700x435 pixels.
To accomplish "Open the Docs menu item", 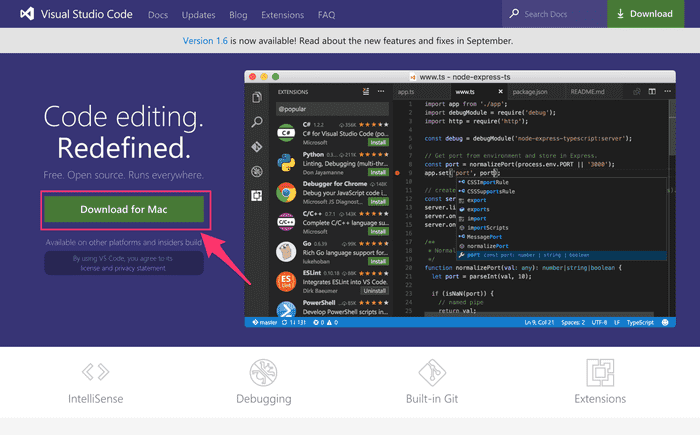I will (x=158, y=15).
